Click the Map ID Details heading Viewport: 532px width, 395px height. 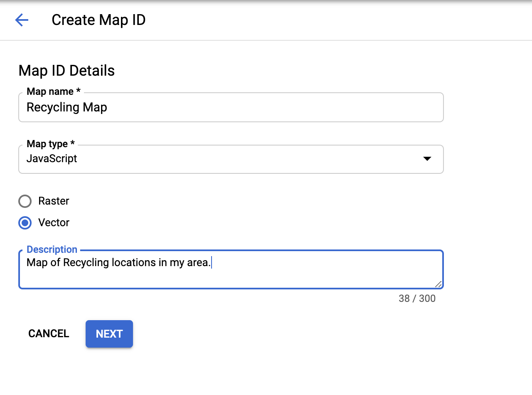point(66,71)
